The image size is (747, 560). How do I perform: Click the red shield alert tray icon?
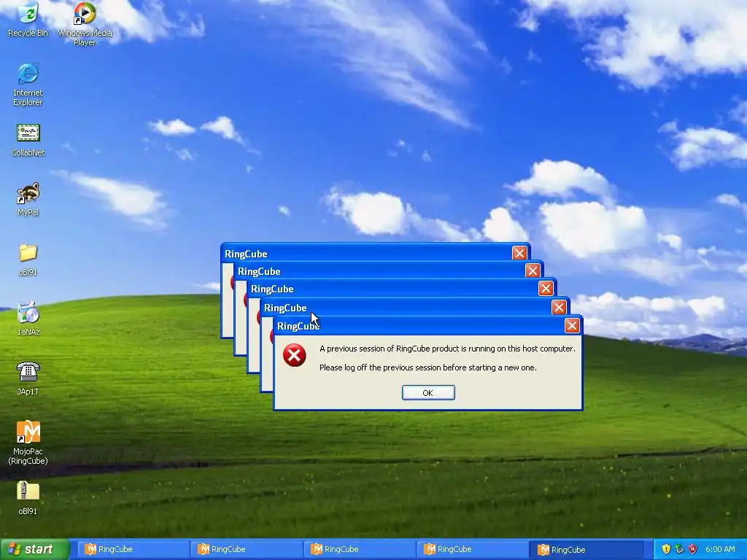pyautogui.click(x=693, y=549)
